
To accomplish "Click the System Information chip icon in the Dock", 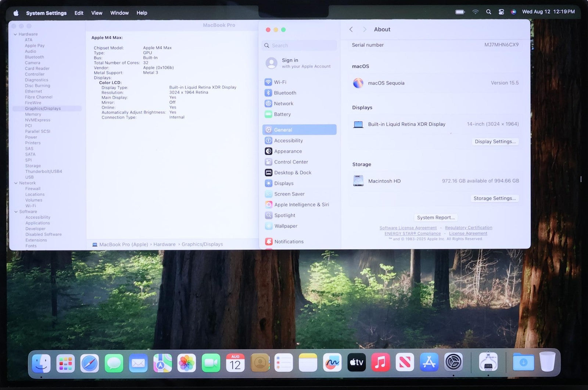I will pos(488,362).
